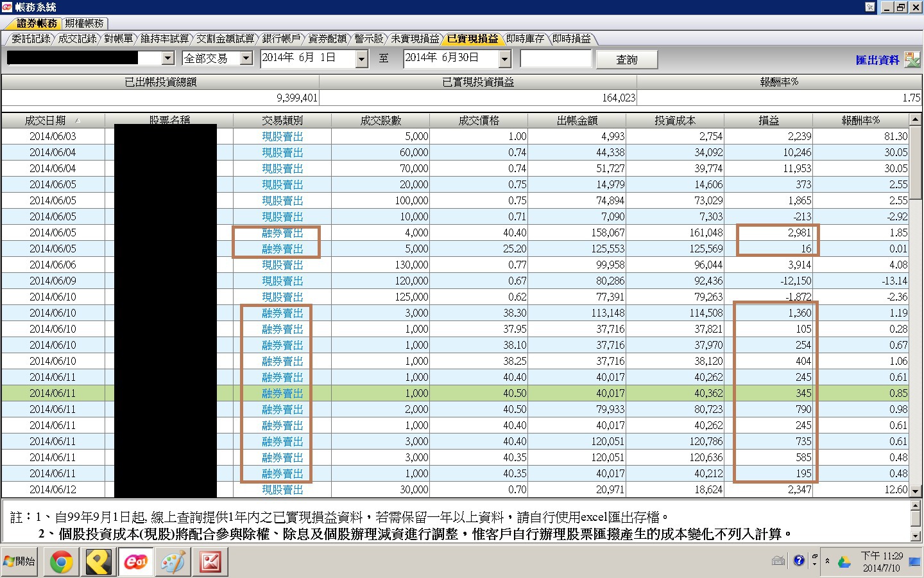Screen dimensions: 924x578
Task: Open the yellow K app in taskbar
Action: tap(98, 563)
